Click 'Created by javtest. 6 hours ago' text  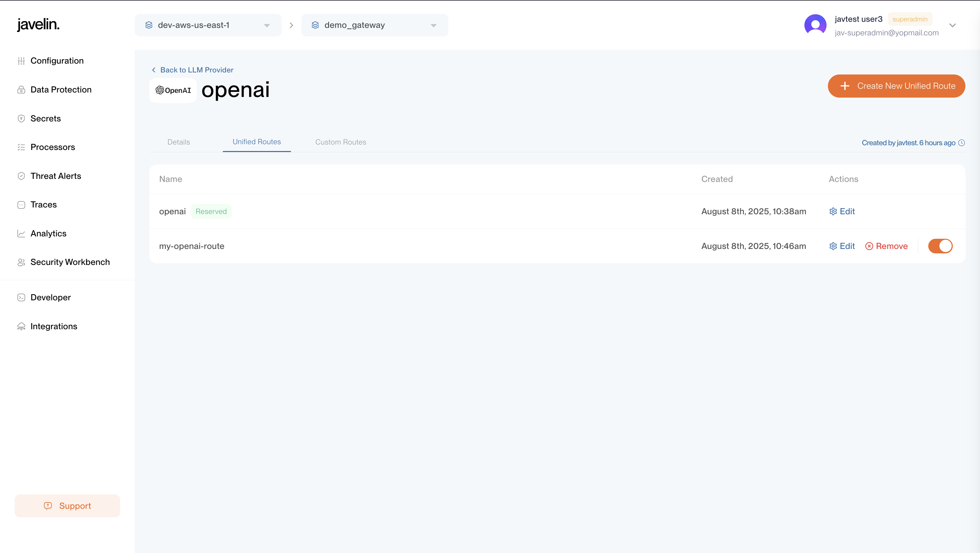(909, 143)
